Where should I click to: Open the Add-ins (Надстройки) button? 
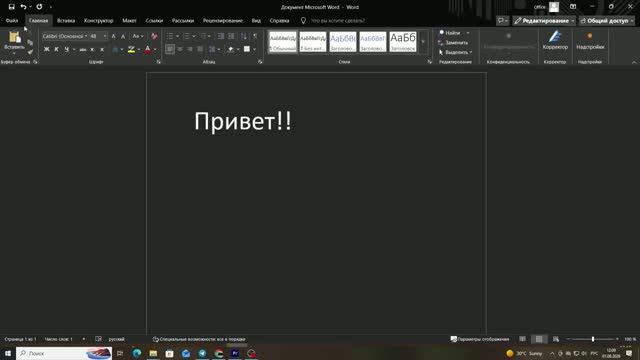click(x=590, y=40)
